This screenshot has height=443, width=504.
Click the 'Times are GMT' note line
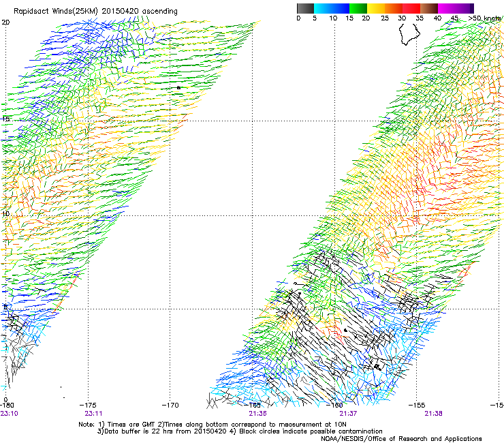(x=212, y=425)
